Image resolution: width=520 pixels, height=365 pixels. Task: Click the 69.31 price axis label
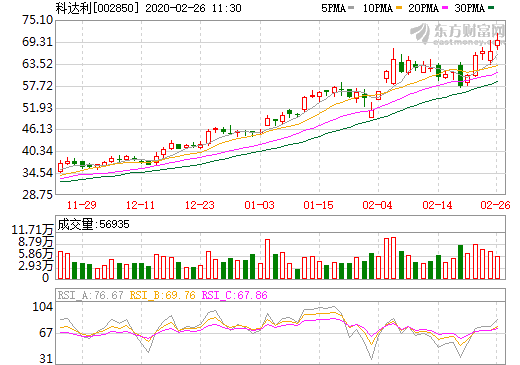[x=37, y=42]
